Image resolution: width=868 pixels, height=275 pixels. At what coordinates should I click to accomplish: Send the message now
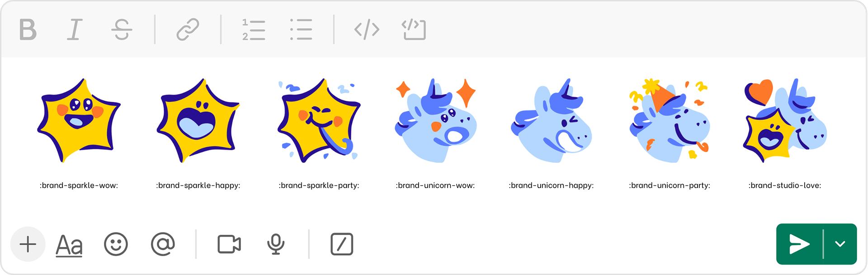[799, 244]
